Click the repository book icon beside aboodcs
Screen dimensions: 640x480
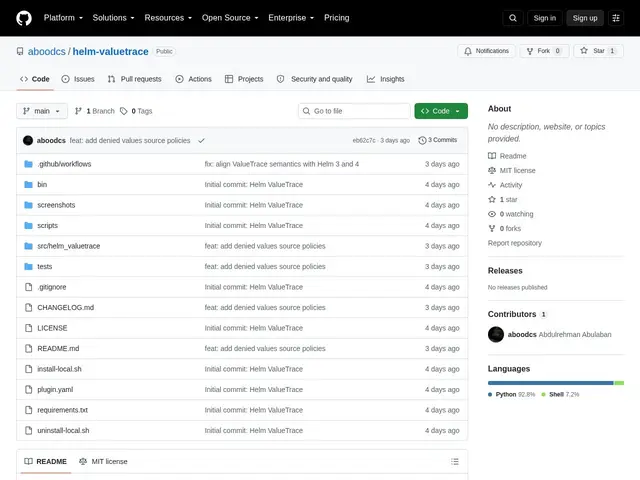(x=20, y=51)
